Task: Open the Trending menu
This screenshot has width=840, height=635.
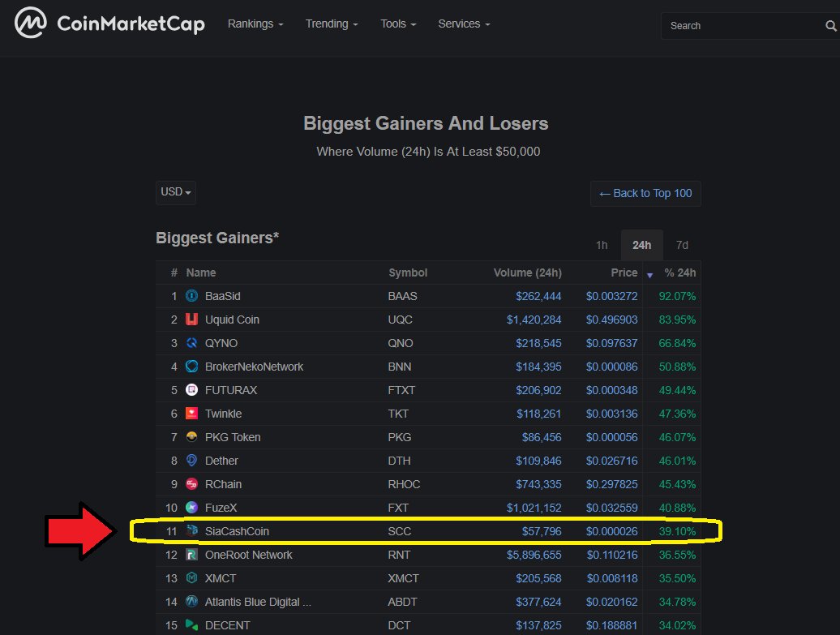Action: click(331, 24)
